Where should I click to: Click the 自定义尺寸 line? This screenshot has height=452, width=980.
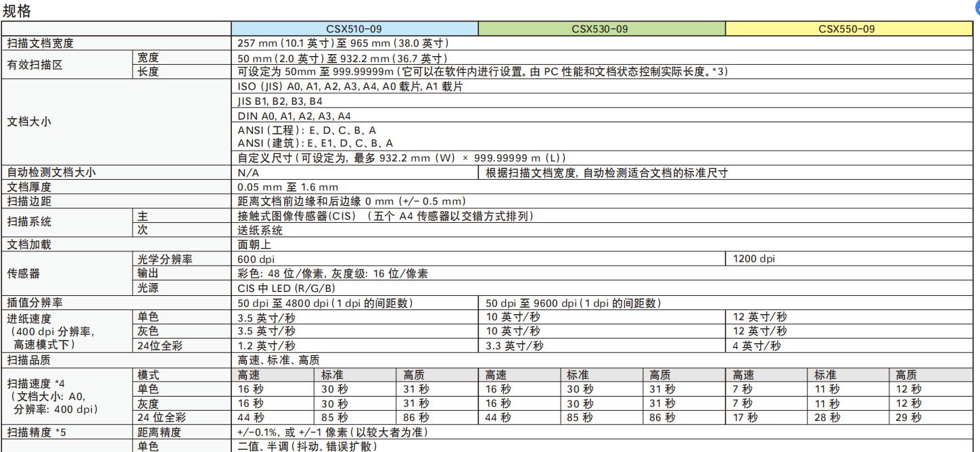[x=402, y=157]
